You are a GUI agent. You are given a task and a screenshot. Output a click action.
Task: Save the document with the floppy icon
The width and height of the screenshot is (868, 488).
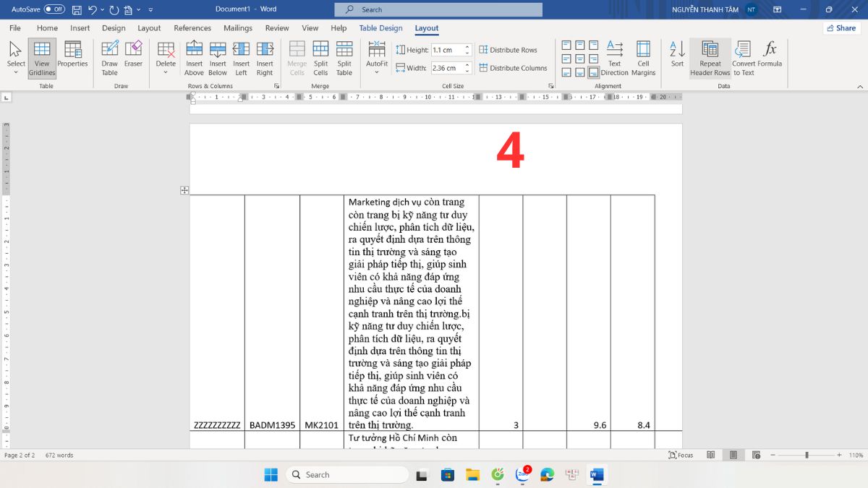pyautogui.click(x=77, y=9)
